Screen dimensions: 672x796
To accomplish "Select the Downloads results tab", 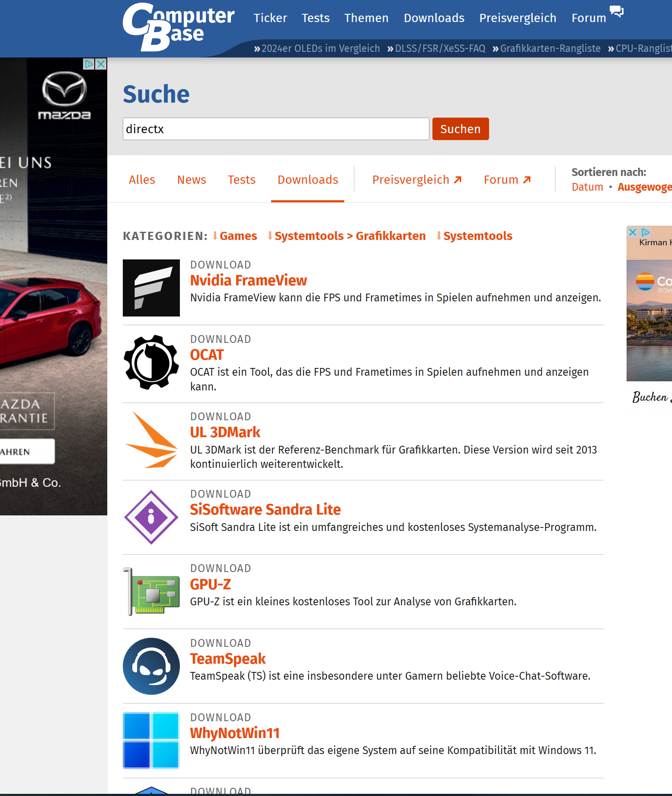I will tap(308, 179).
